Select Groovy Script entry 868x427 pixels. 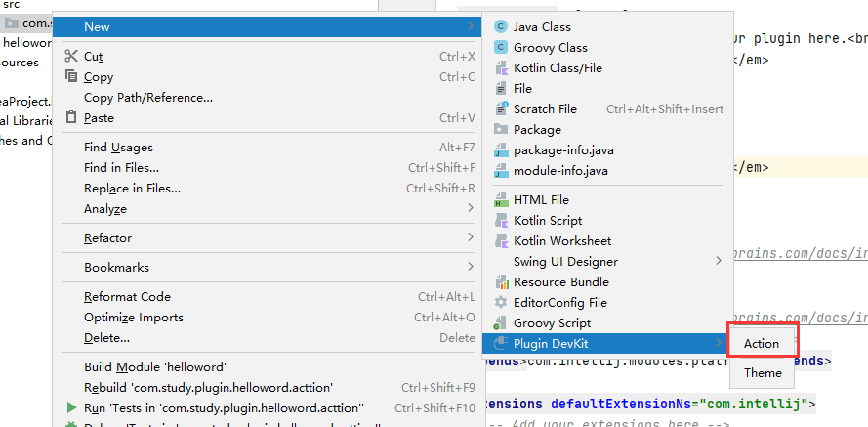[608, 322]
